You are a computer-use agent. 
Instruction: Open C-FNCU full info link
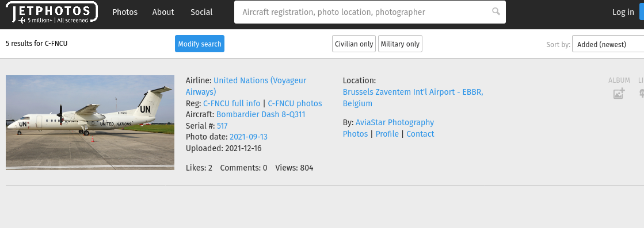point(231,103)
